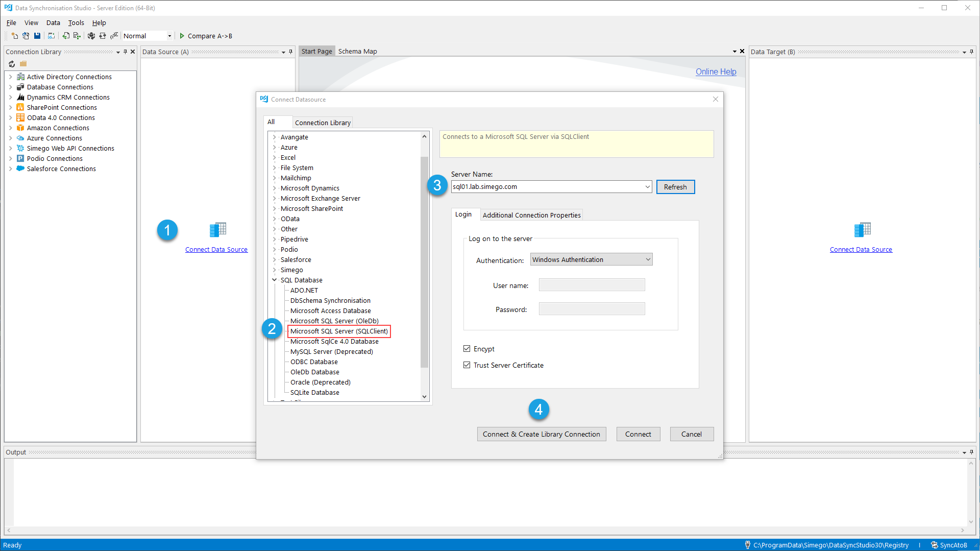Click the Data Target (B) database icon
Screen dimensions: 980x551
[x=863, y=229]
